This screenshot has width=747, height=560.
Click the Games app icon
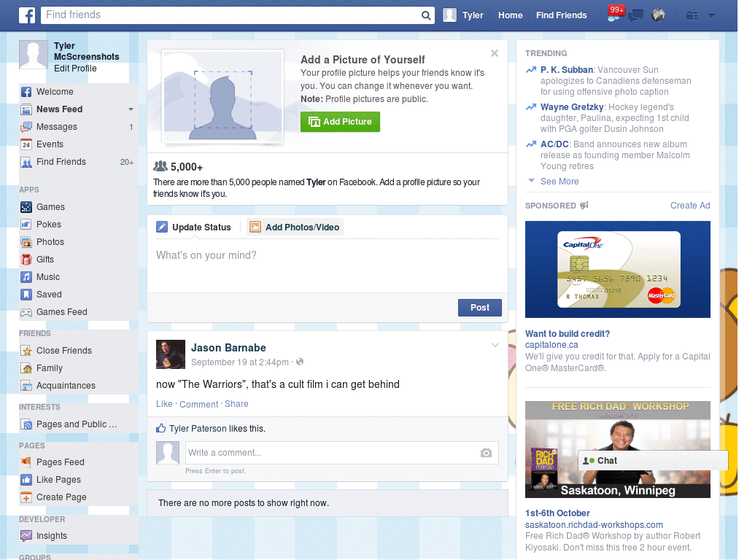tap(26, 207)
